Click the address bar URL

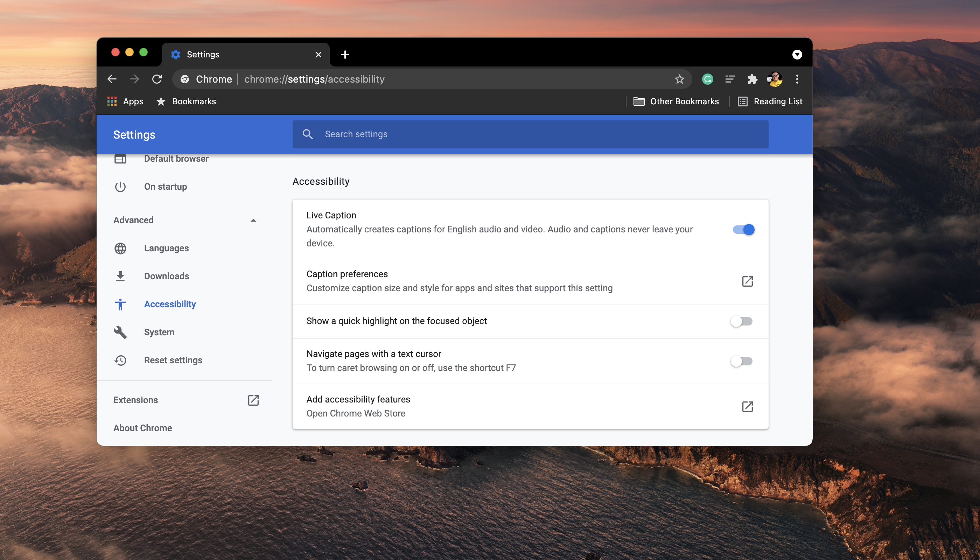pyautogui.click(x=314, y=79)
